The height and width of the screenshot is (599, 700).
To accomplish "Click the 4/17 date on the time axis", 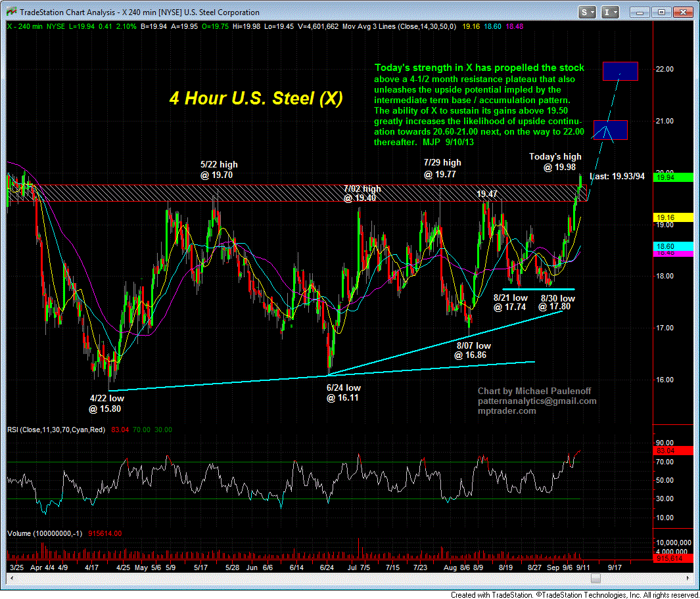I will 91,567.
